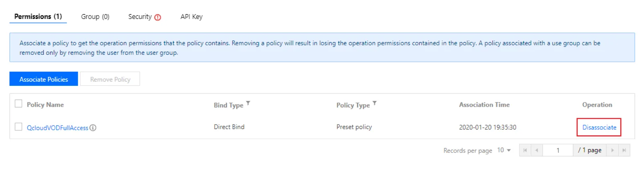Toggle the select-all Policy Name checkbox
Viewport: 644px width, 178px height.
(x=19, y=103)
